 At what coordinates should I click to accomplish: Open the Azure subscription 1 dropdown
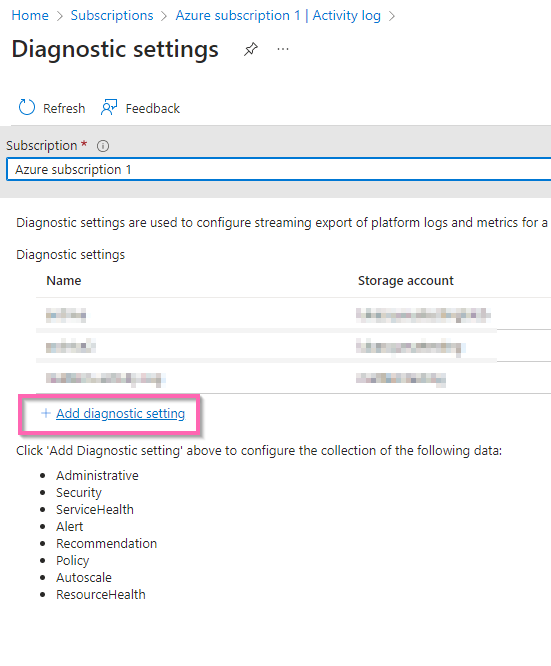click(x=279, y=169)
